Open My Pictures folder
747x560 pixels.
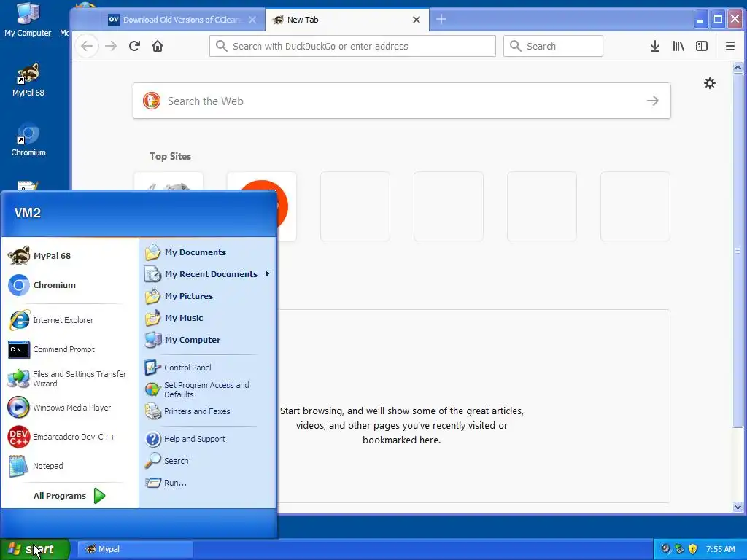[x=208, y=296]
